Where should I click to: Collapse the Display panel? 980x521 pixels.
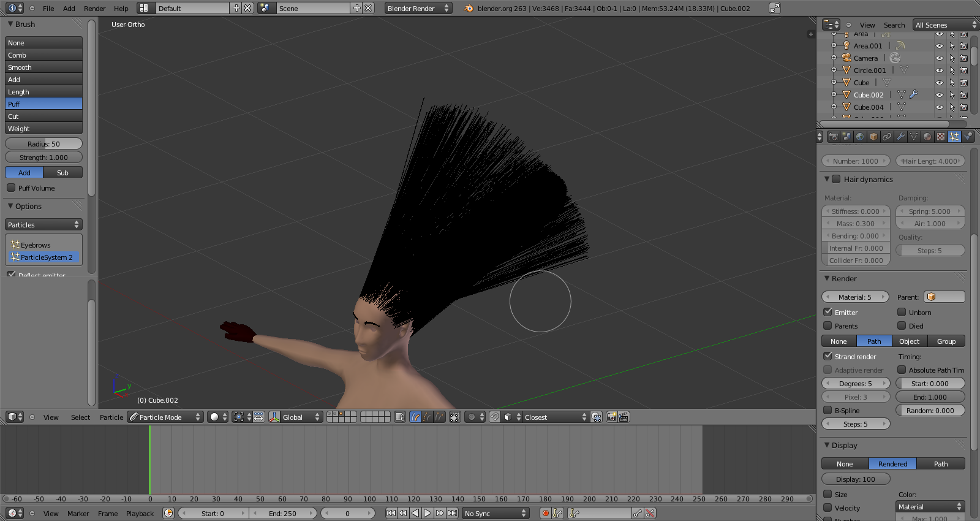click(827, 445)
